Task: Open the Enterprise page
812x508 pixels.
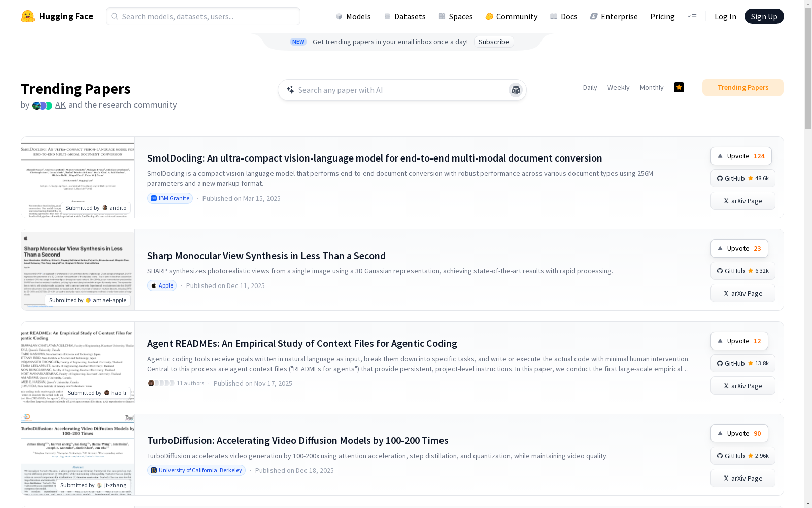Action: 614,16
